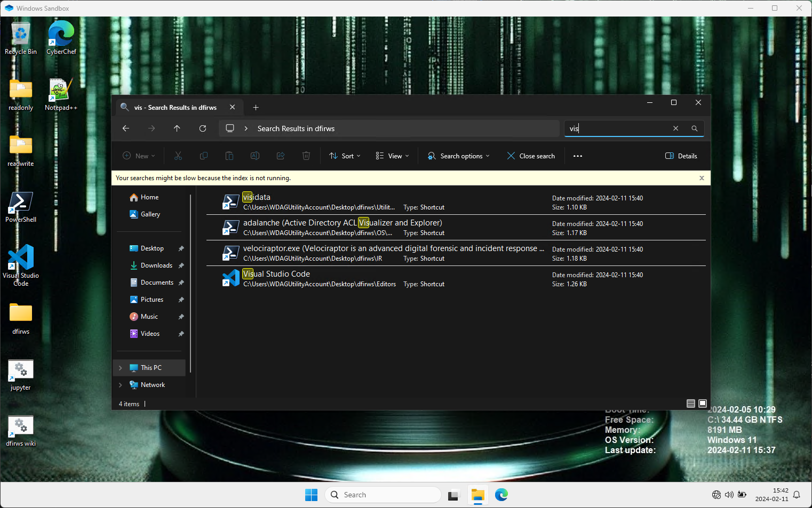The width and height of the screenshot is (812, 508).
Task: Click the Copy toolbar icon
Action: click(x=204, y=156)
